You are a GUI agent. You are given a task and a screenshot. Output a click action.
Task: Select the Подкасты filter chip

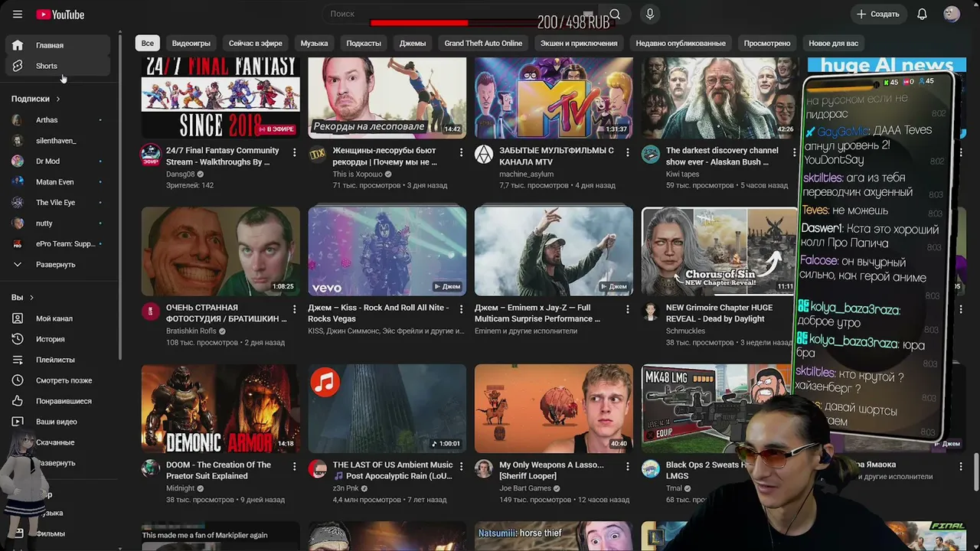[x=364, y=44]
